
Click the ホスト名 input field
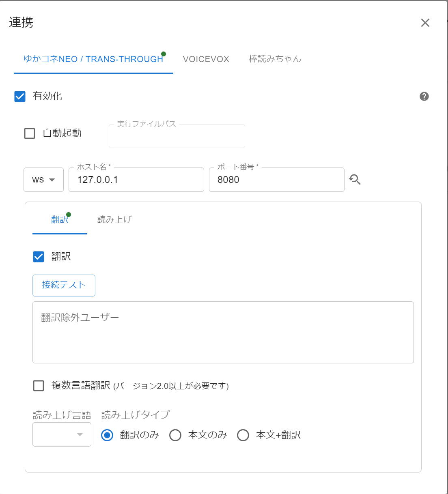(136, 180)
